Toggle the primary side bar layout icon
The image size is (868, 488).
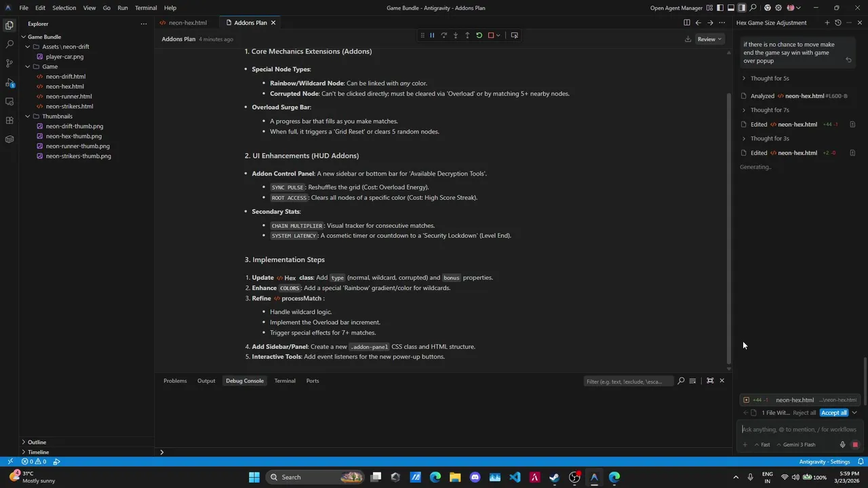coord(720,8)
